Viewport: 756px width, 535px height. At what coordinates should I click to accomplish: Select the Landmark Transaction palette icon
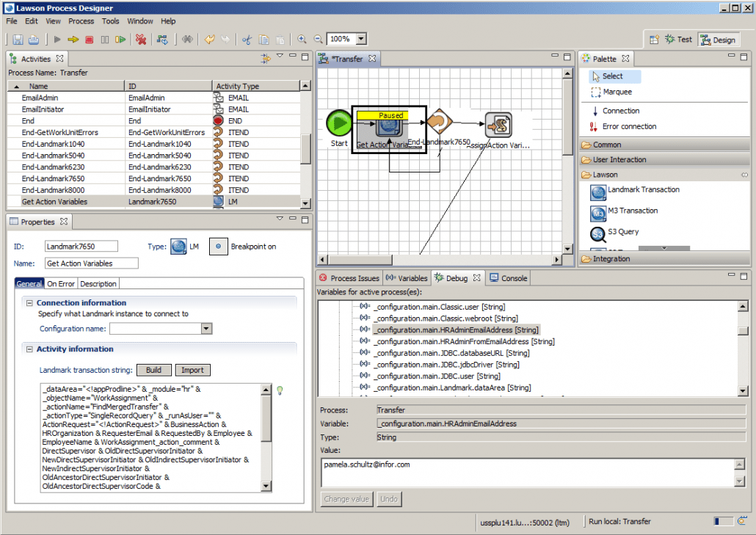pos(598,193)
